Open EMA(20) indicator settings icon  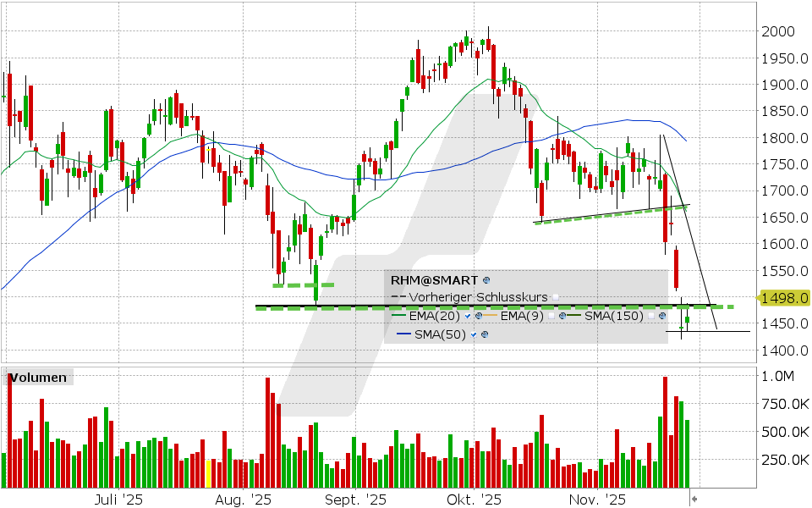(x=480, y=315)
